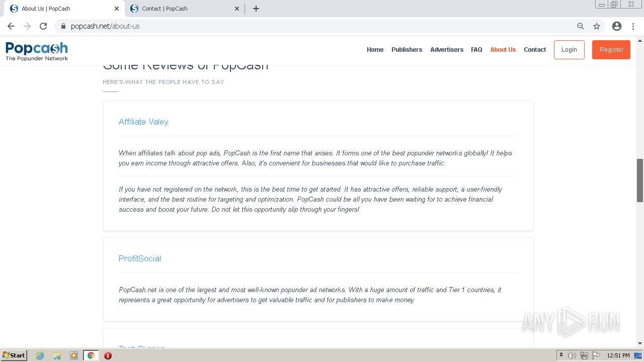The width and height of the screenshot is (644, 362).
Task: Click the "HERE'S WHAT THE PEOPLE HAVE TO SAY" subtitle
Action: 164,82
